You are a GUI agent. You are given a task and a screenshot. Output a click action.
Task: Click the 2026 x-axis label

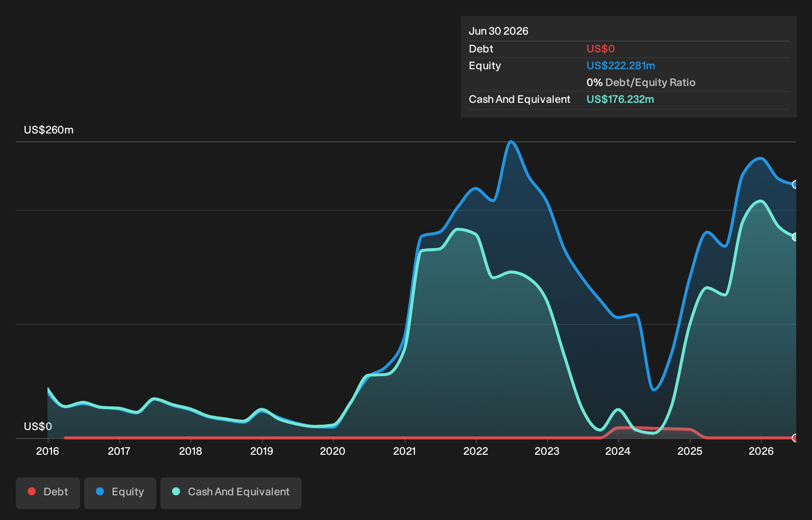pos(761,451)
